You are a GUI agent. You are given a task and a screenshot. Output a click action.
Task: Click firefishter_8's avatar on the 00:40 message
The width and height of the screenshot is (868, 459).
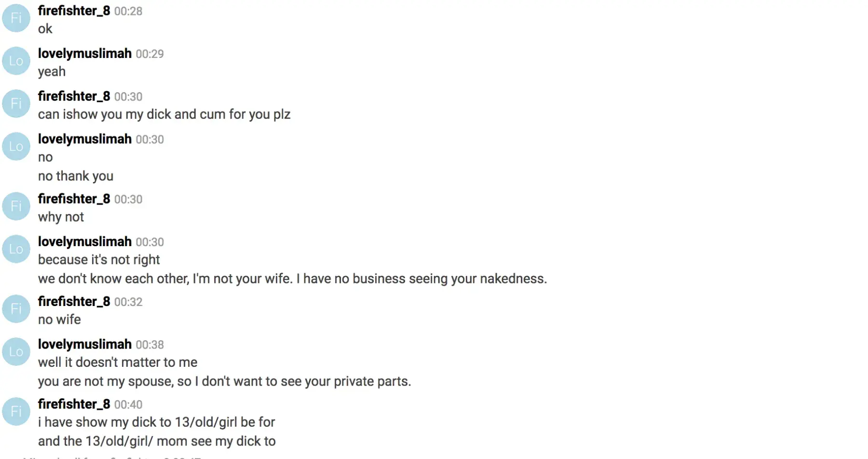pos(16,411)
